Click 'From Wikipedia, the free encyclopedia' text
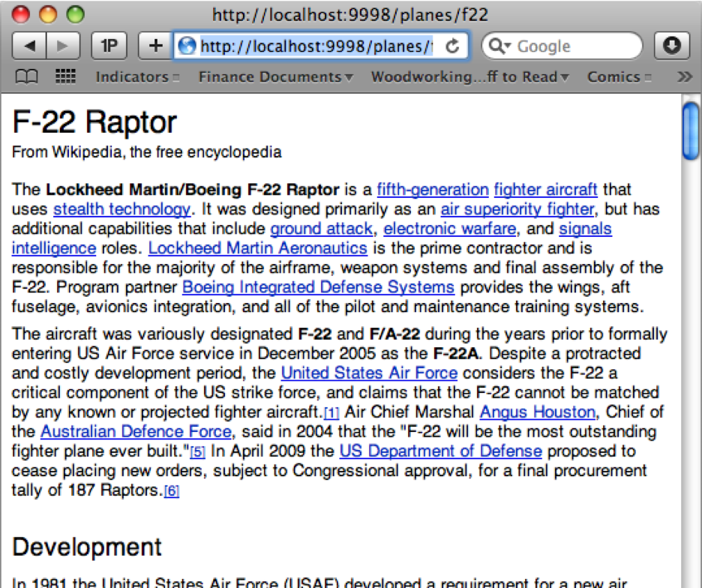Screen dimensions: 702x588 click(147, 152)
